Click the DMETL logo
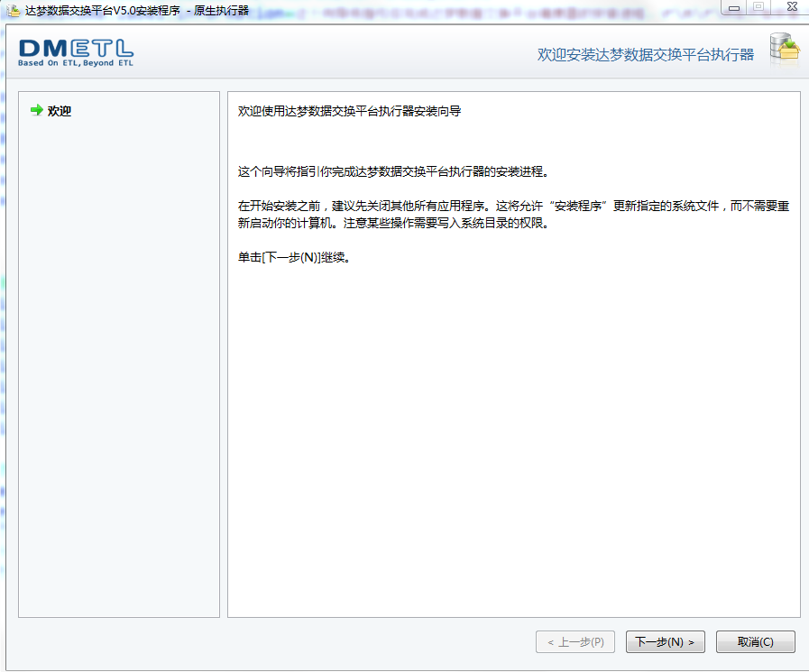This screenshot has height=672, width=809. pyautogui.click(x=76, y=53)
